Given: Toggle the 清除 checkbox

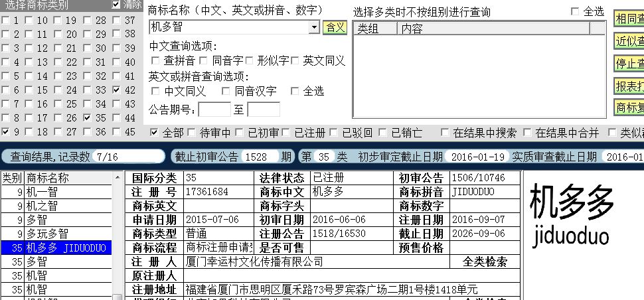Looking at the screenshot, I should (116, 5).
